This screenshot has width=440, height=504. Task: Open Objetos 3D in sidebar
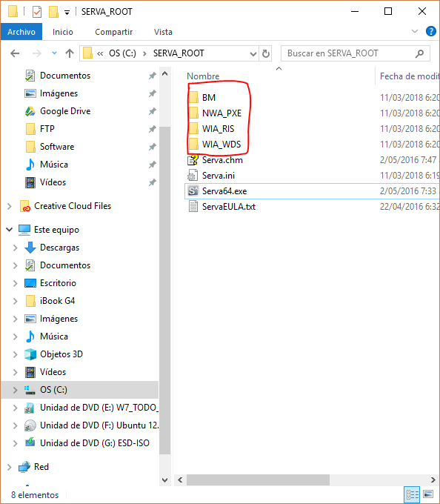pyautogui.click(x=61, y=354)
